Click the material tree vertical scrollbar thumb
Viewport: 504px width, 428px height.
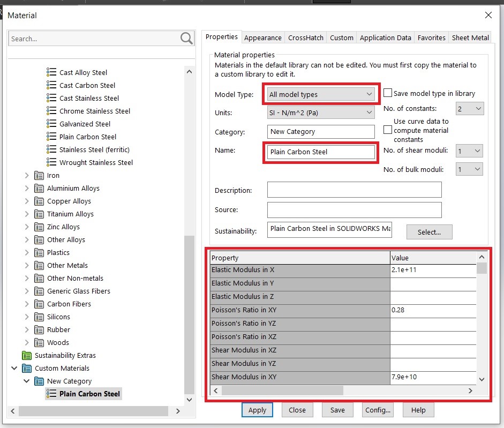[189, 314]
